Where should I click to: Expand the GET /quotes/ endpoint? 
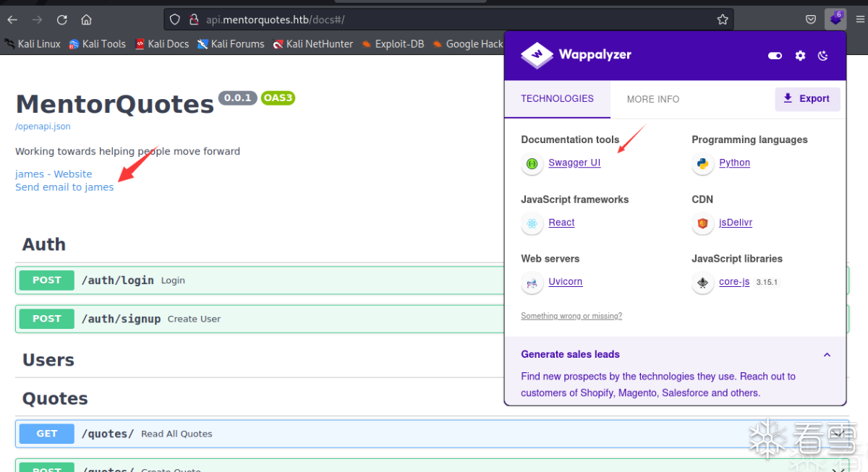pos(433,434)
